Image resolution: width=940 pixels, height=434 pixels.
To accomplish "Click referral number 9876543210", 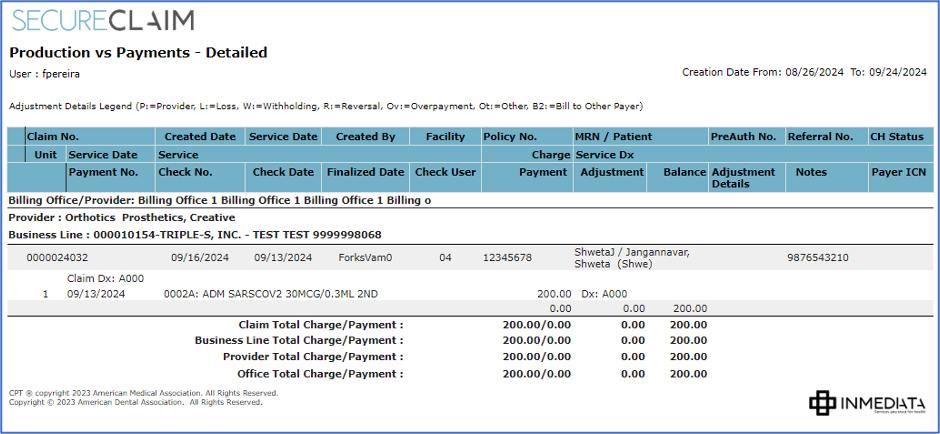I will [818, 258].
